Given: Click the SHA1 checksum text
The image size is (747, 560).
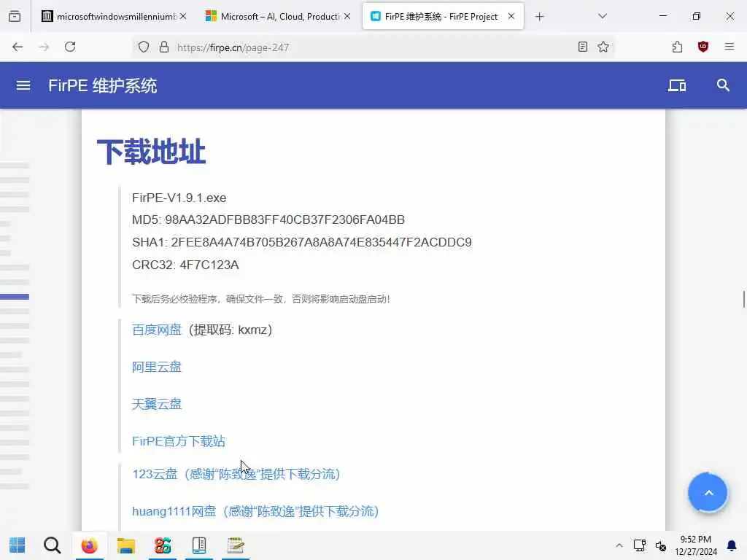Looking at the screenshot, I should (x=301, y=242).
